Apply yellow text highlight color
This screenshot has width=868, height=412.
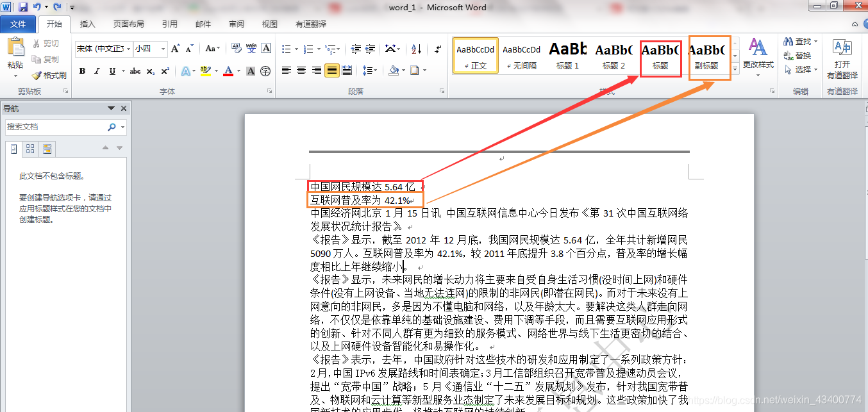[204, 71]
